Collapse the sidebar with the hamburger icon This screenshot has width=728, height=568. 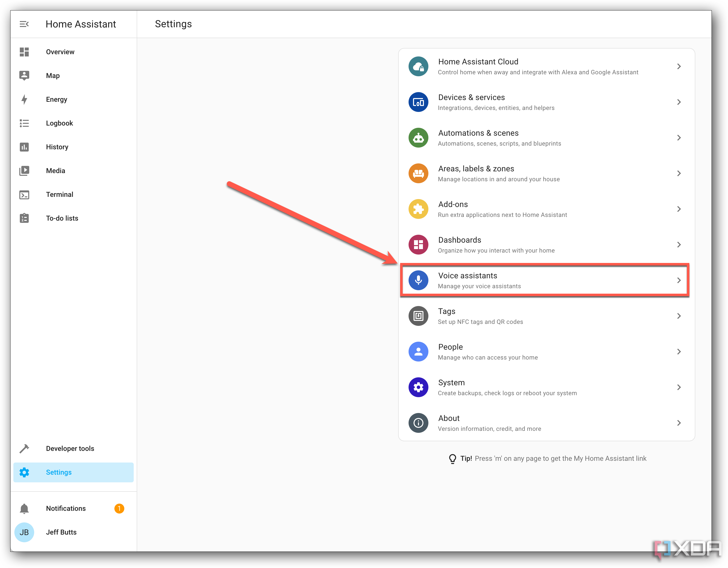pyautogui.click(x=24, y=24)
